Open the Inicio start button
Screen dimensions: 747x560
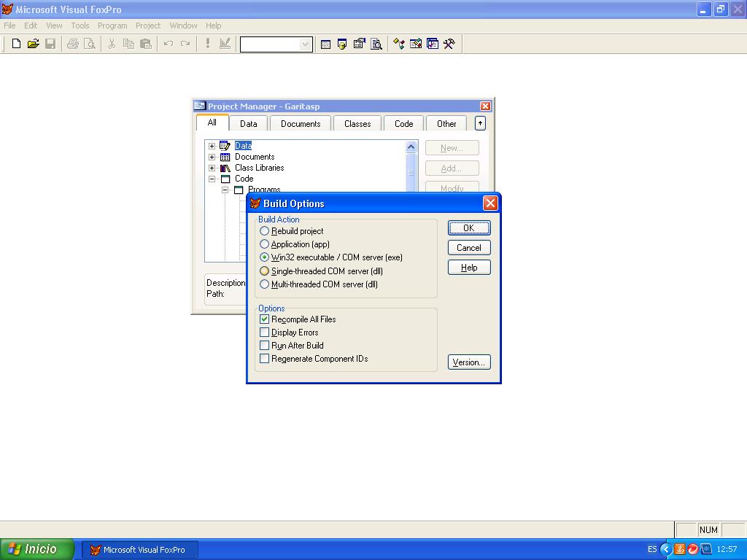point(37,549)
